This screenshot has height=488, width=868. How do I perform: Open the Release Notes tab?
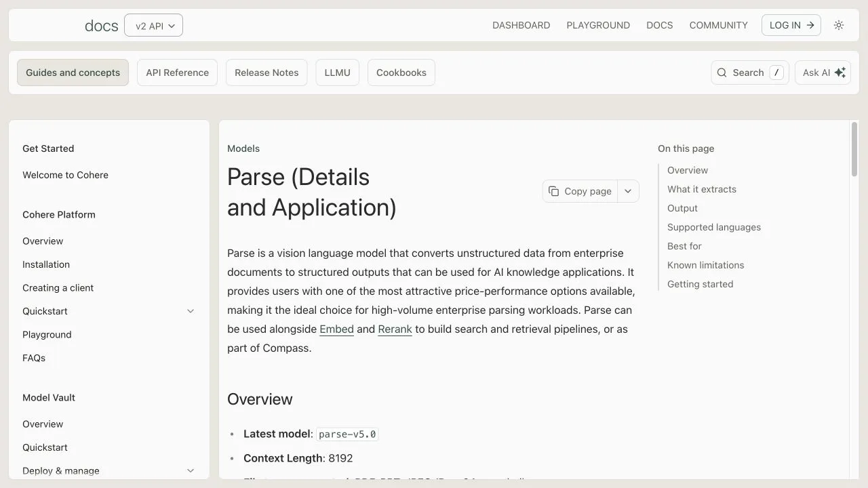[267, 73]
